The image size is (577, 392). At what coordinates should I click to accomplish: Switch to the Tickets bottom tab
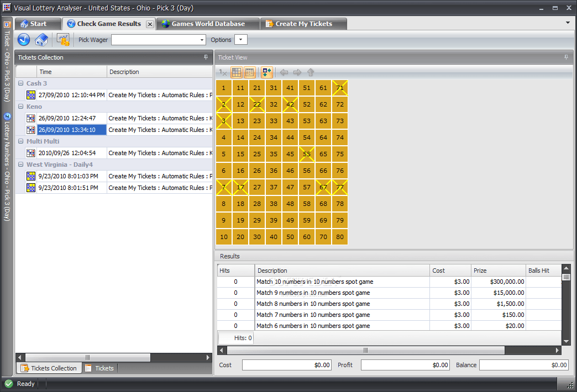99,368
